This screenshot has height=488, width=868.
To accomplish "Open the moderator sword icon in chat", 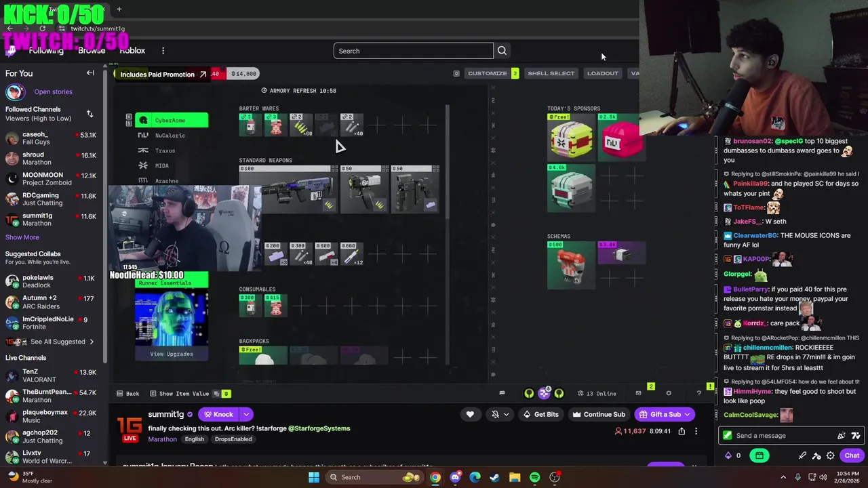I will pos(803,455).
